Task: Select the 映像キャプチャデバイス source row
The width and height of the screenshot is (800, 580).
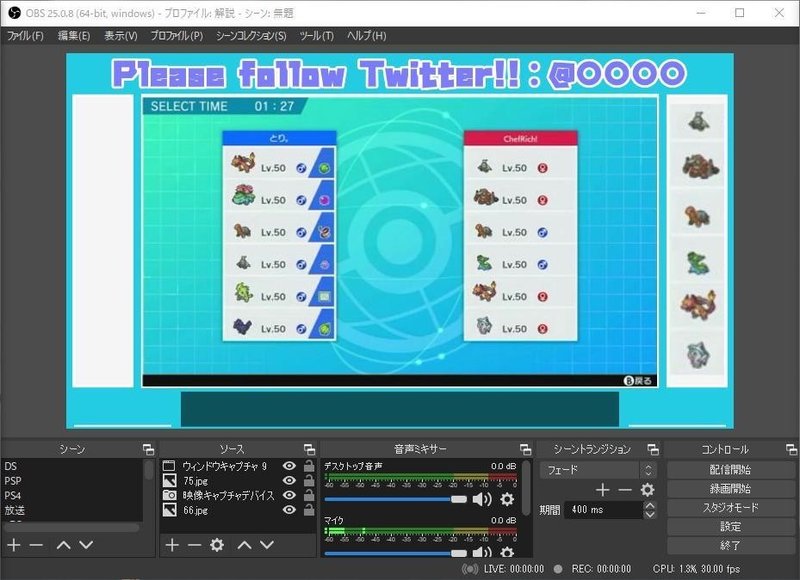Action: pos(238,495)
